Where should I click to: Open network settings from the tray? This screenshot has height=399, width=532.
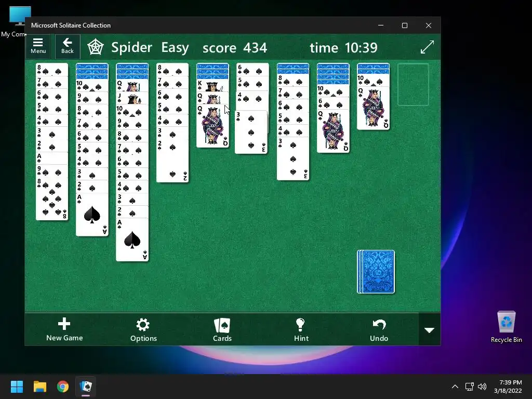click(469, 387)
